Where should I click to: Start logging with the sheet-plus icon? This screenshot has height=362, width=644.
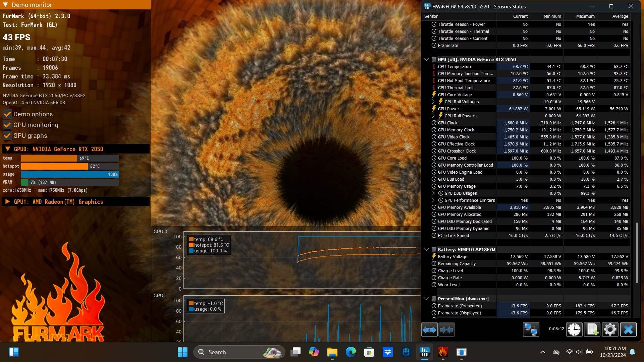tap(592, 329)
